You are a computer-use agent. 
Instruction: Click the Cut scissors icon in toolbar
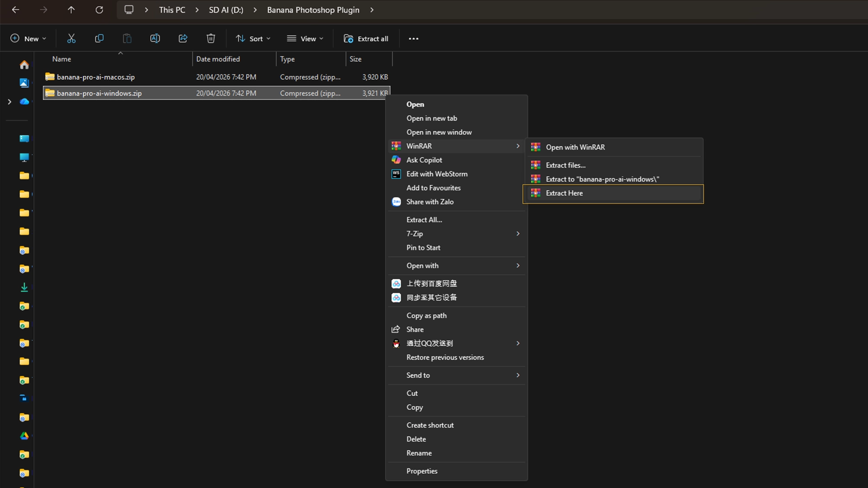(71, 38)
